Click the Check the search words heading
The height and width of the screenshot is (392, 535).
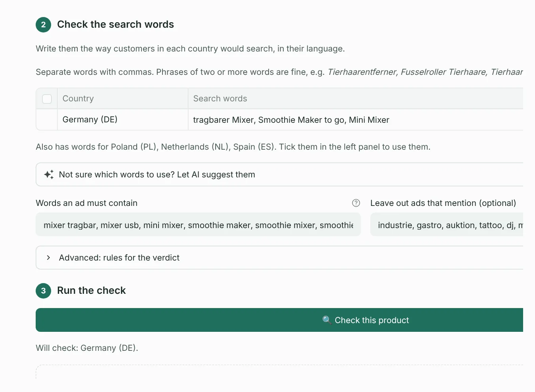coord(115,25)
